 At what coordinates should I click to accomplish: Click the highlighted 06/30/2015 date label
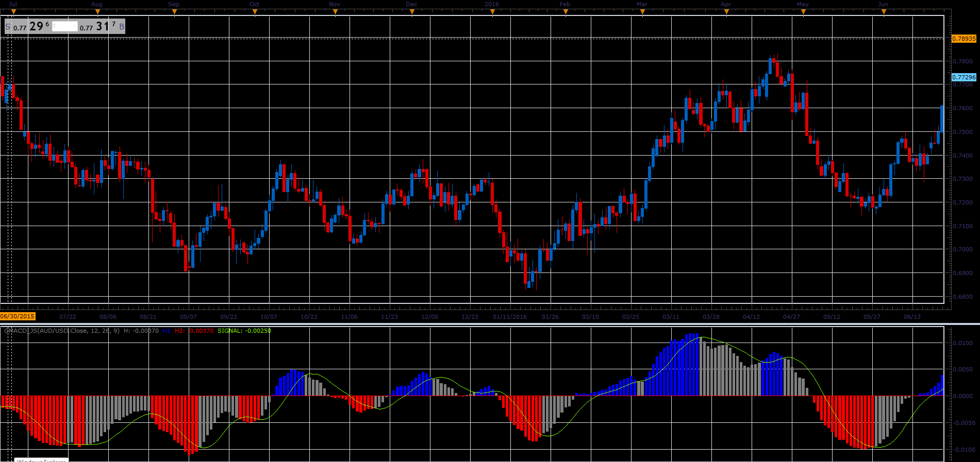click(x=18, y=316)
